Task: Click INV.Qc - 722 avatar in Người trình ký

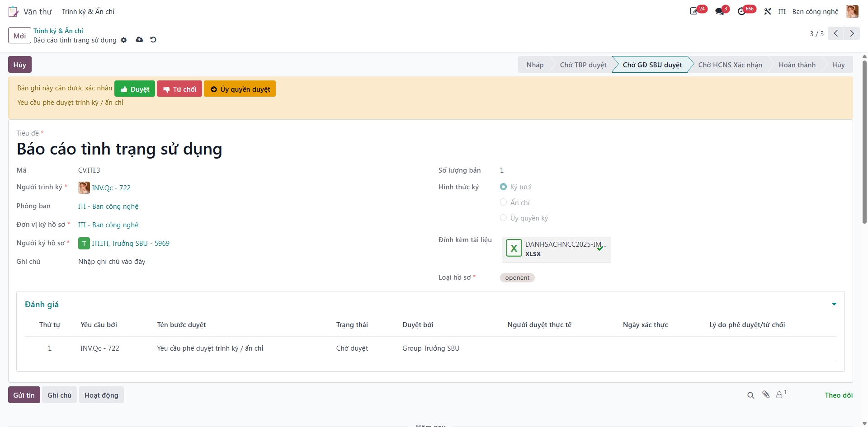Action: click(84, 188)
